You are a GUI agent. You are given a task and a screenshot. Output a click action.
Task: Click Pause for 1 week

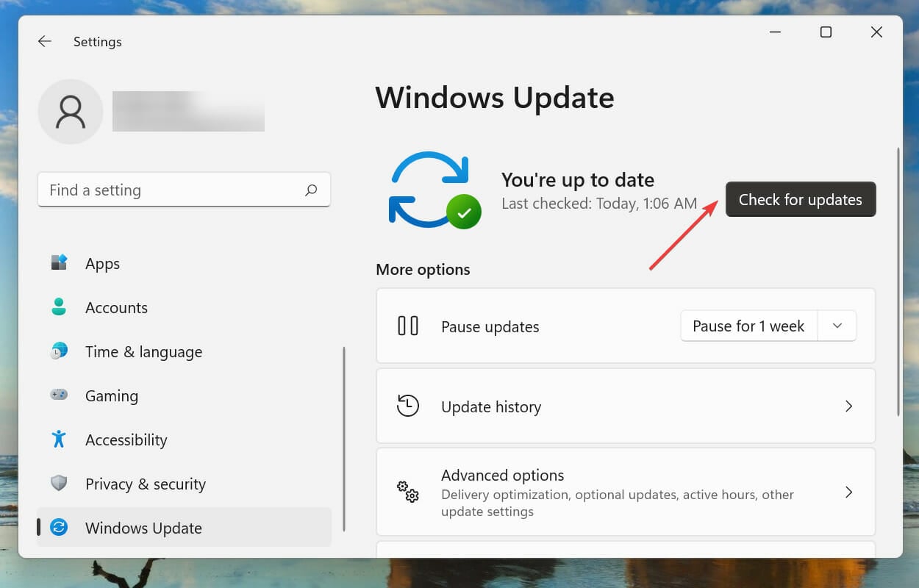point(748,326)
